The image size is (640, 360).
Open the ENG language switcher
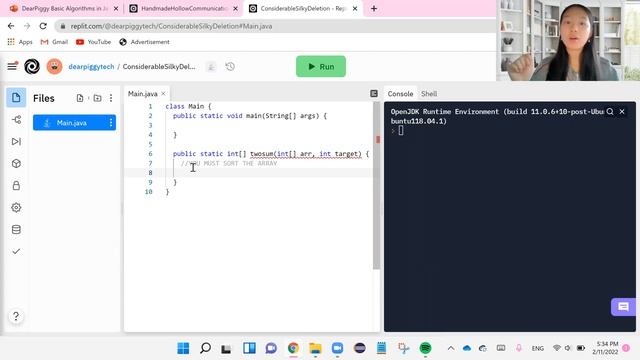[x=538, y=348]
